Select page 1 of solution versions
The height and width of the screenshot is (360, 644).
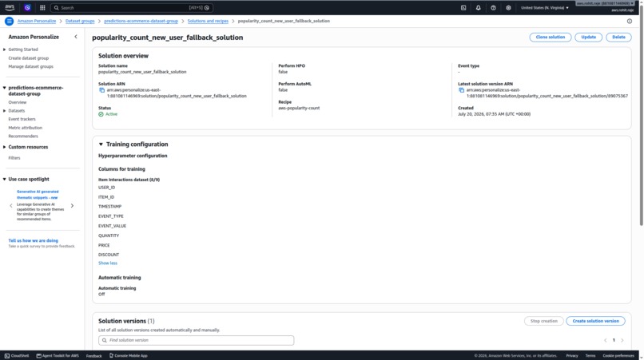point(614,340)
